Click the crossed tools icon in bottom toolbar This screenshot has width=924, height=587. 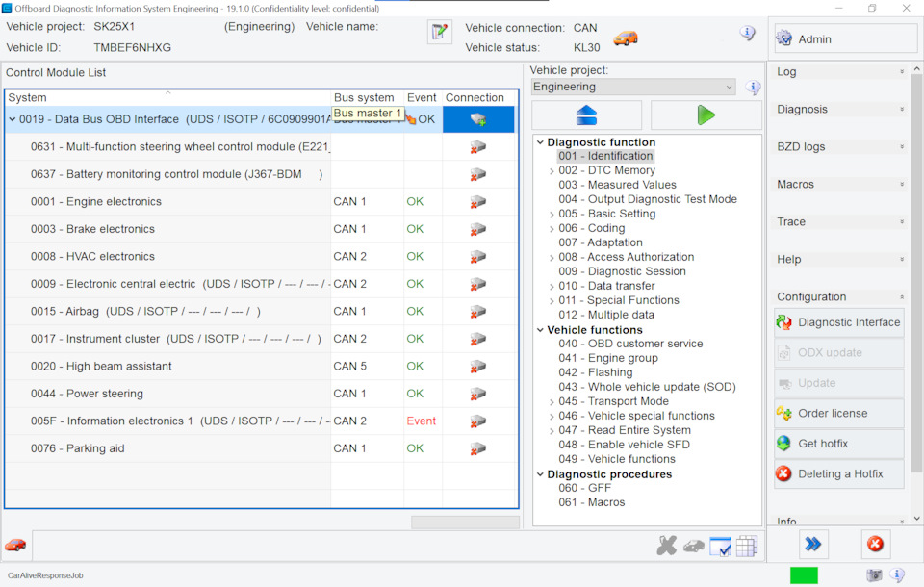point(666,546)
